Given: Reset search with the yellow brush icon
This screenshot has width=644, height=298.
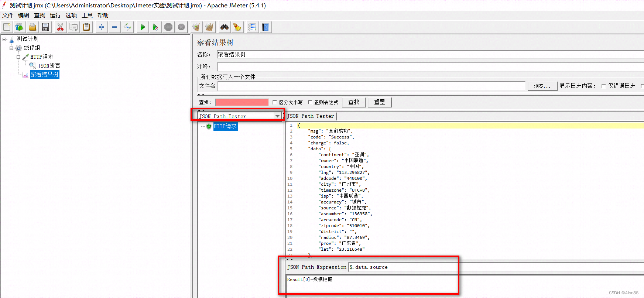Looking at the screenshot, I should (237, 27).
